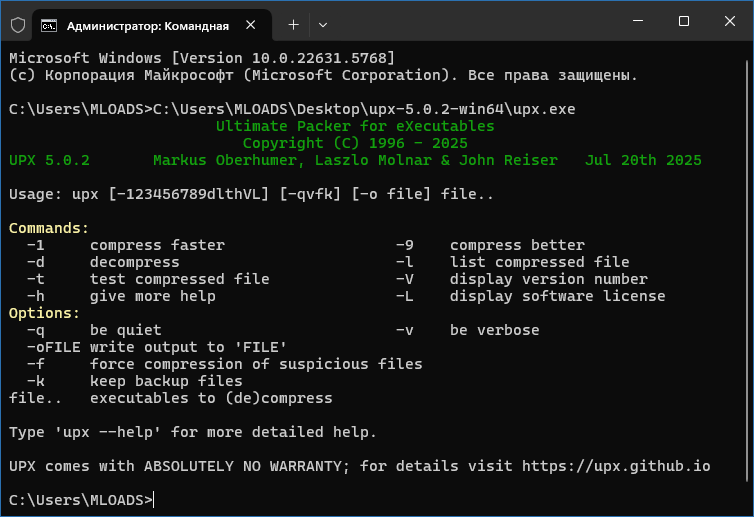This screenshot has height=517, width=754.
Task: Close the Администратор: Командная tab
Action: tap(251, 25)
